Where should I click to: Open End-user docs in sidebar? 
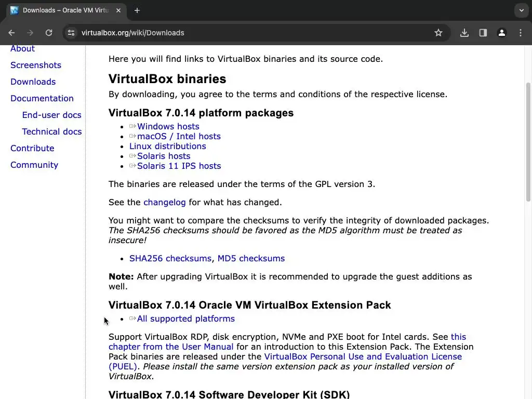coord(51,115)
